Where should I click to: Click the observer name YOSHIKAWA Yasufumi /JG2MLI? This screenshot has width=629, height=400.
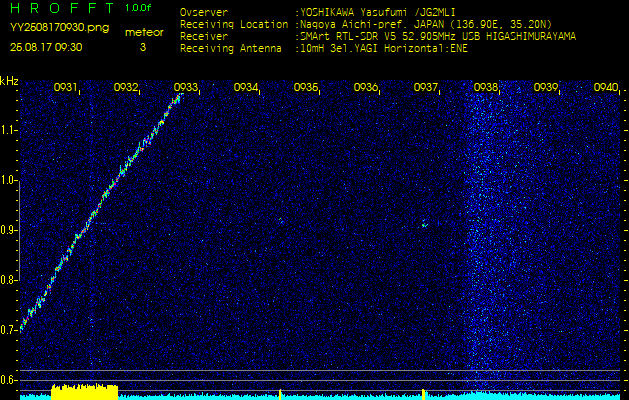(378, 12)
